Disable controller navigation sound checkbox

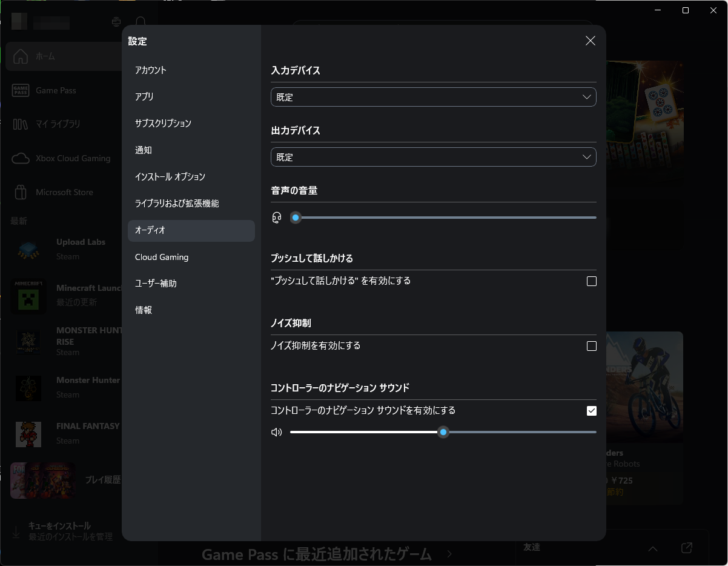592,411
